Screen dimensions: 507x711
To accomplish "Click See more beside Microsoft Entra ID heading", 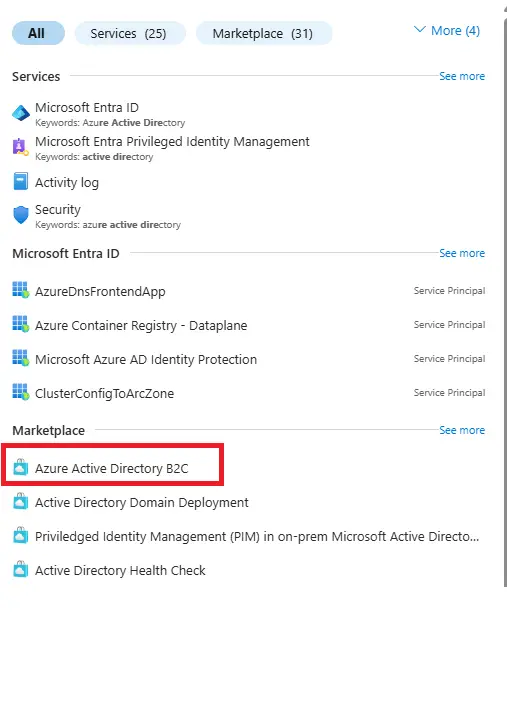I will coord(462,253).
